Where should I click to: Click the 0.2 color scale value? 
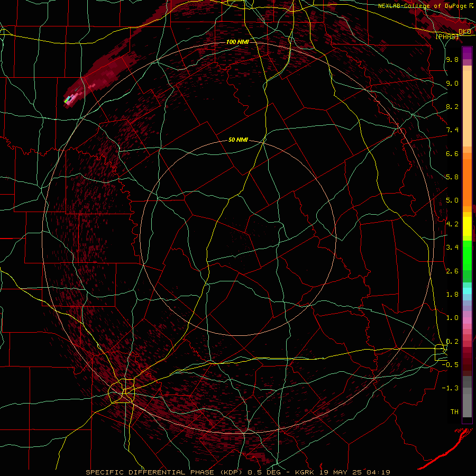click(x=452, y=342)
